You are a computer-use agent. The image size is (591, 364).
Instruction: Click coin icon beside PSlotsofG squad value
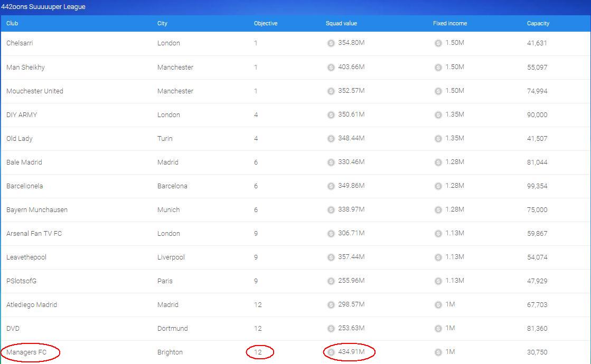pos(331,281)
